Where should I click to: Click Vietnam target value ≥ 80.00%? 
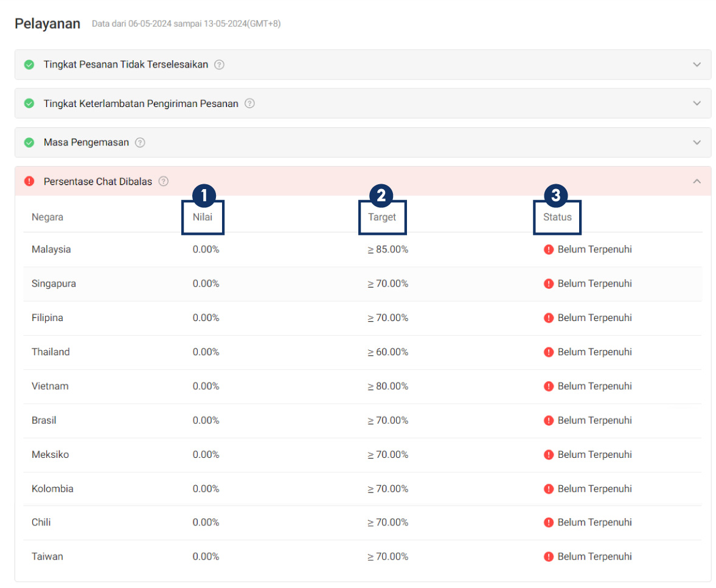(388, 387)
